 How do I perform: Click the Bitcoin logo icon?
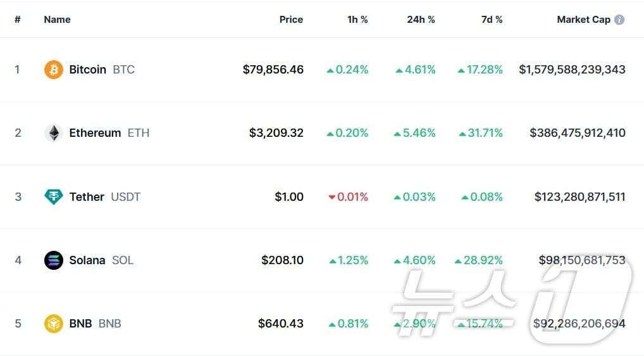click(x=54, y=70)
